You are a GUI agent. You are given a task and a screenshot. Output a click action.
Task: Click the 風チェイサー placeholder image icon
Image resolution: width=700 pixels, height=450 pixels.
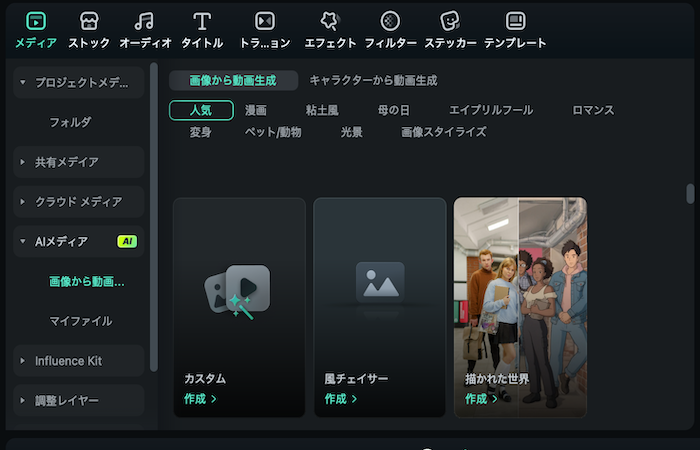pyautogui.click(x=380, y=283)
